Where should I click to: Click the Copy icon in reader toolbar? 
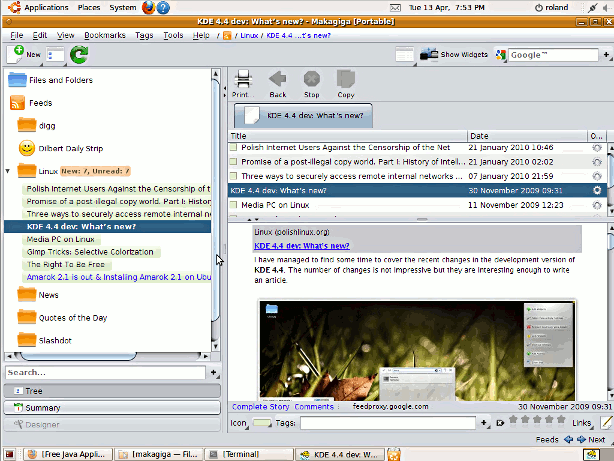(x=346, y=79)
